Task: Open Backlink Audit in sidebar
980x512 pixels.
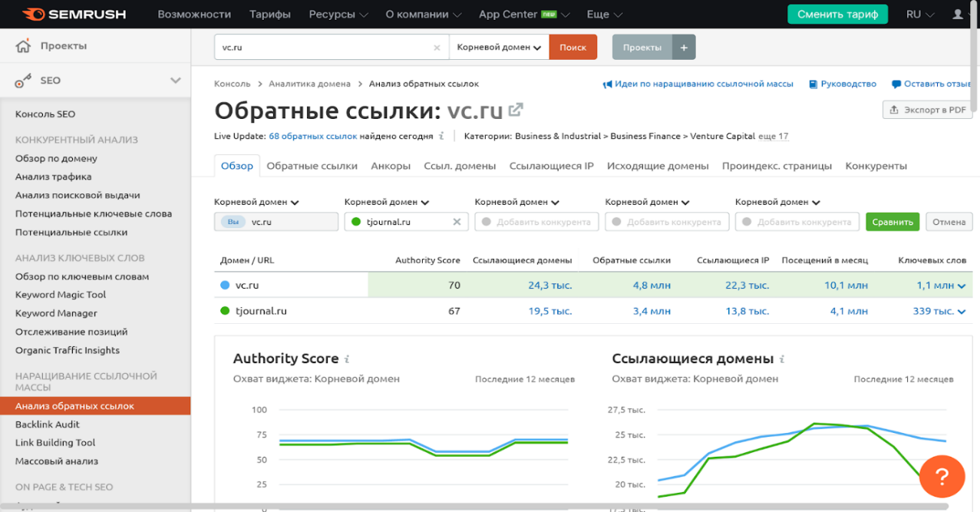Action: click(48, 424)
